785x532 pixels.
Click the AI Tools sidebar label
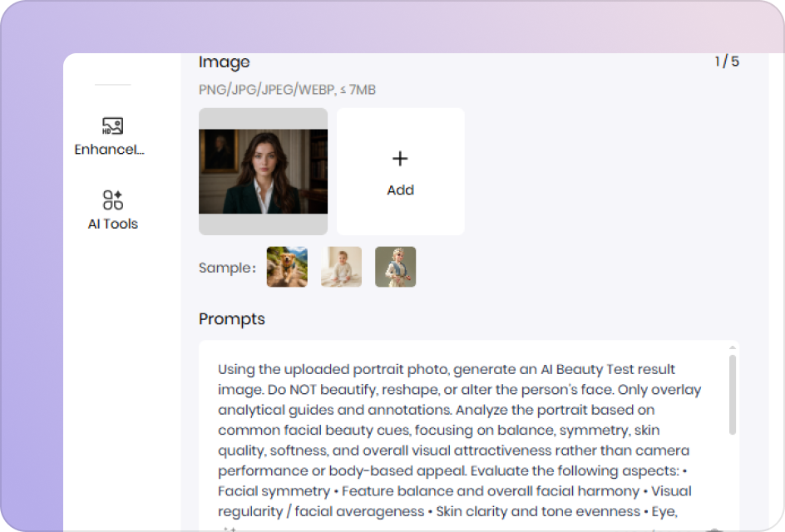112,224
